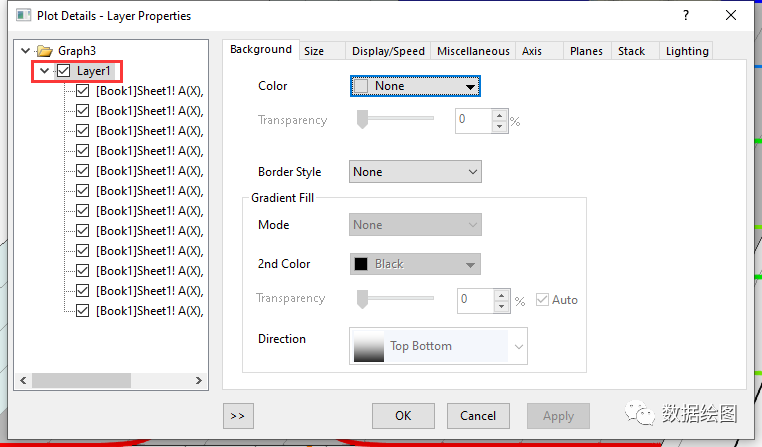
Task: Decrease the Color transparency spinner
Action: [x=500, y=126]
